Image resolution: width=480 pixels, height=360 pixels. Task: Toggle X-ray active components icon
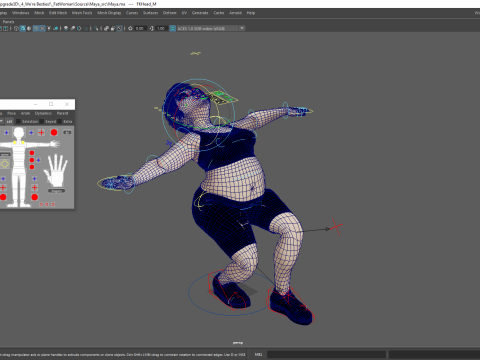pyautogui.click(x=113, y=28)
